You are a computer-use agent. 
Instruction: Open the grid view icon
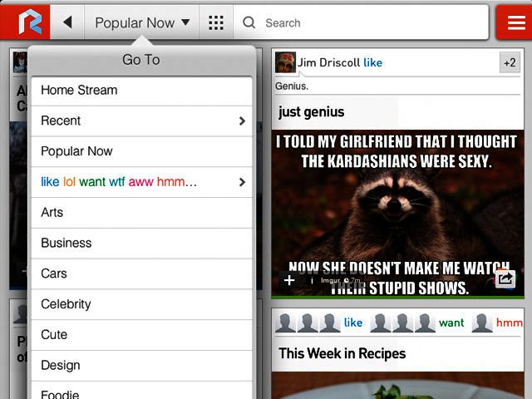[216, 22]
